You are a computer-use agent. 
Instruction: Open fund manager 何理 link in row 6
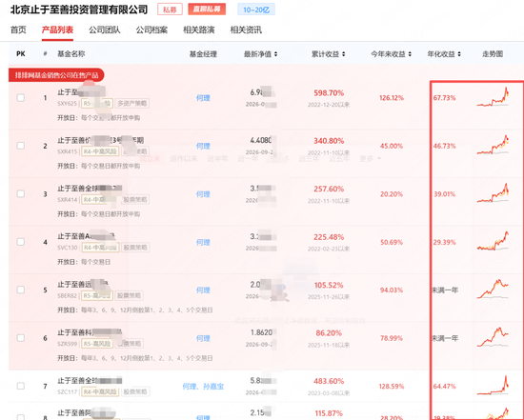[203, 338]
